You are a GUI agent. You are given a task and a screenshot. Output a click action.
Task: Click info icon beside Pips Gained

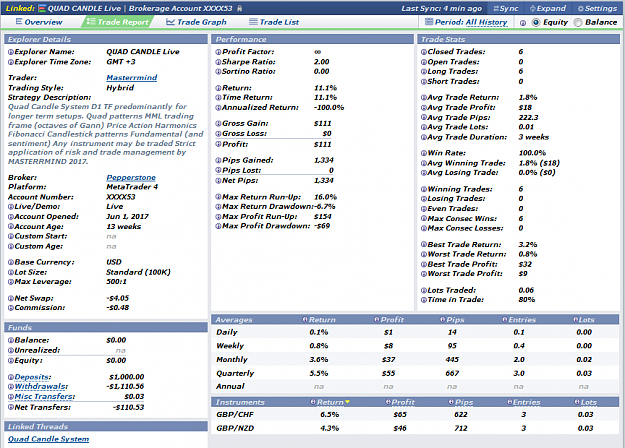[x=218, y=160]
